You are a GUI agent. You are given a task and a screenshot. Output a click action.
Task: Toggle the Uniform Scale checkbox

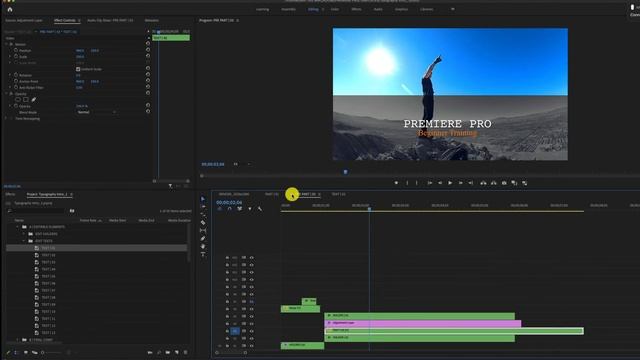pos(78,69)
